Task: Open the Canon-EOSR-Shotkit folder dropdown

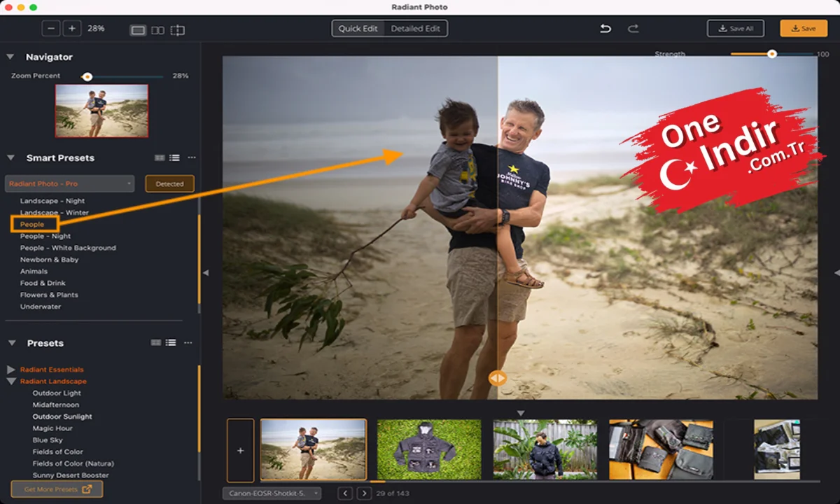Action: coord(272,493)
